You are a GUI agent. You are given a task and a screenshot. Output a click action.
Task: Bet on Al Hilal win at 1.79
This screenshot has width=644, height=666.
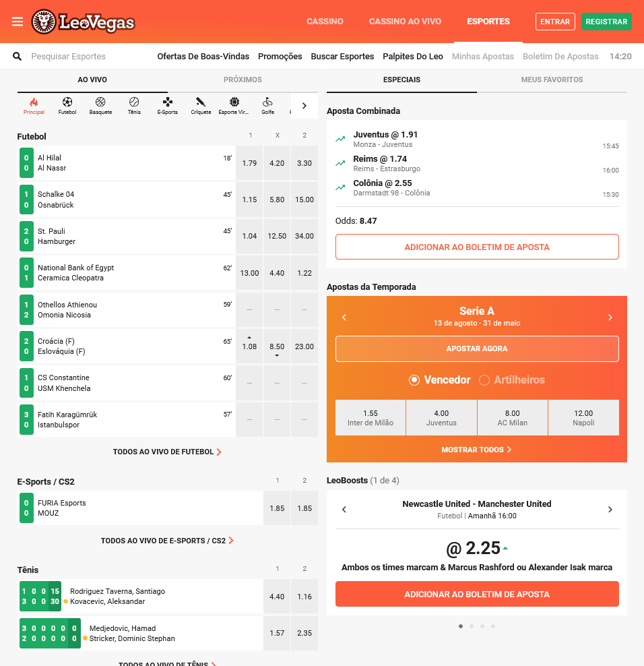pyautogui.click(x=249, y=163)
